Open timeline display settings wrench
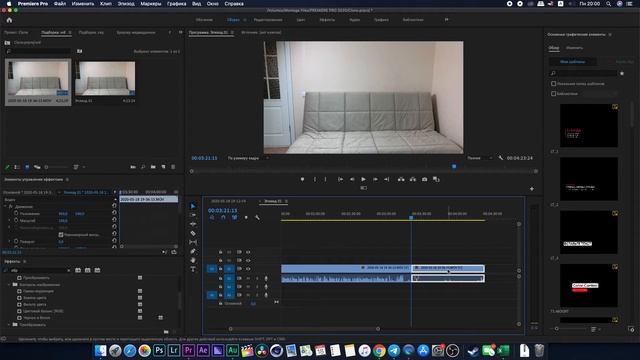Screen dimensions: 640x360 (257, 218)
